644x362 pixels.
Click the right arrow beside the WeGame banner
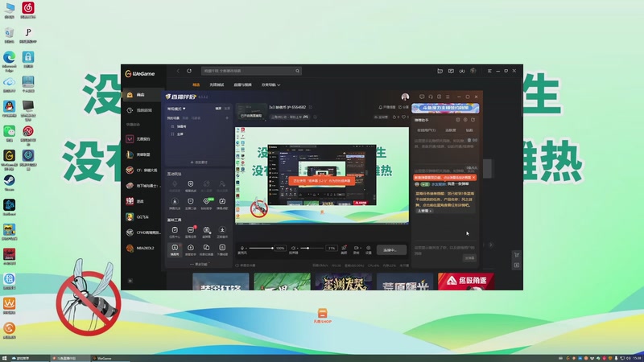491,245
